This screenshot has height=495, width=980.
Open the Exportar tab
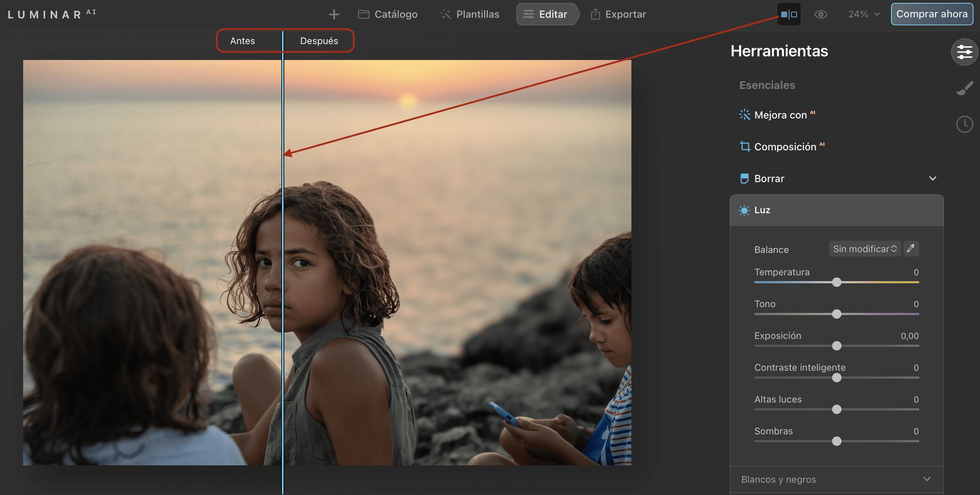[618, 15]
